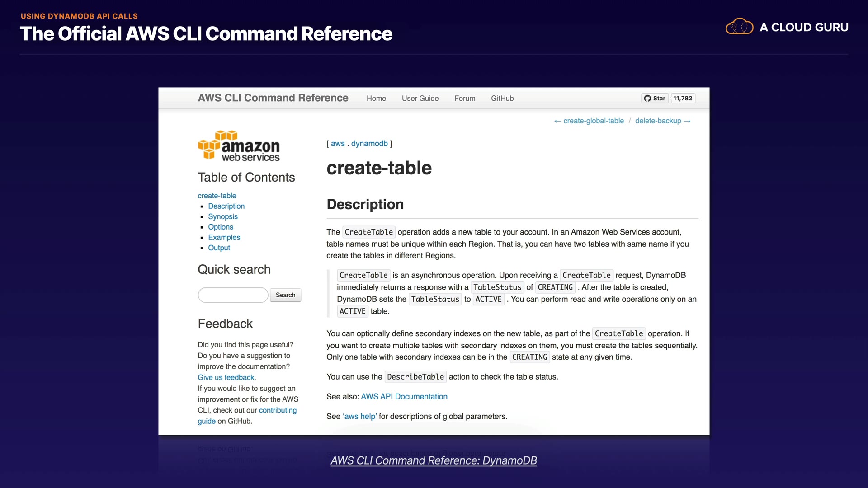868x488 pixels.
Task: Open the User Guide nav item
Action: [x=420, y=98]
